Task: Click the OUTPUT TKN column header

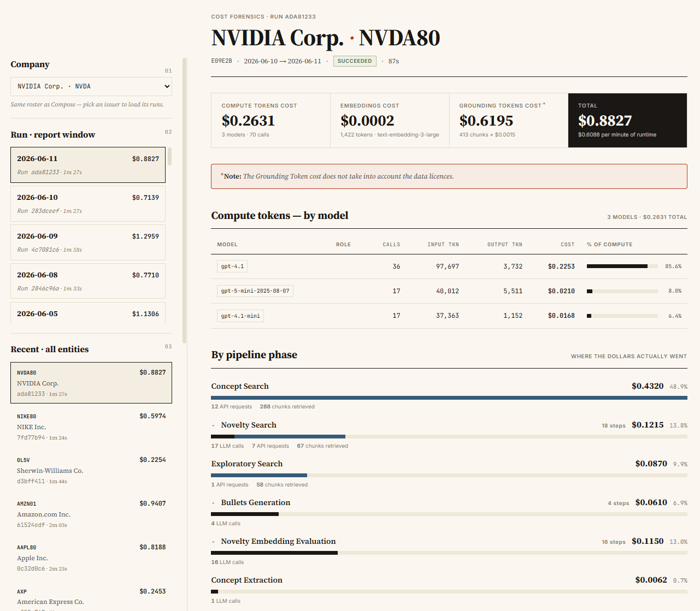Action: click(505, 245)
